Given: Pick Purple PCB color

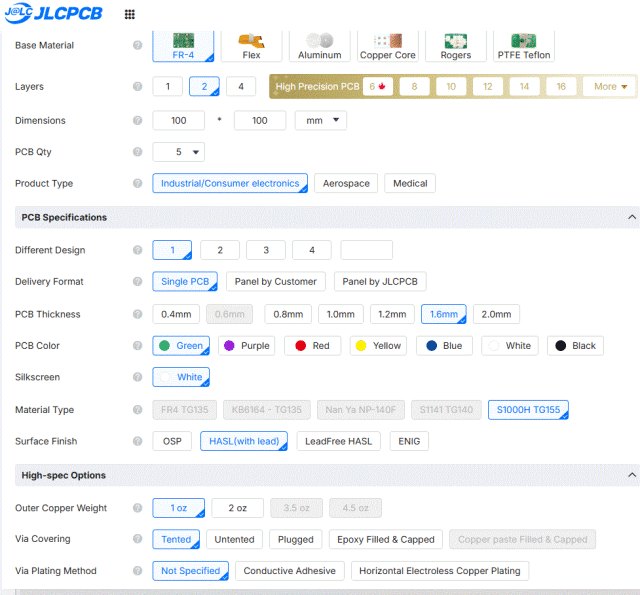Looking at the screenshot, I should 247,346.
